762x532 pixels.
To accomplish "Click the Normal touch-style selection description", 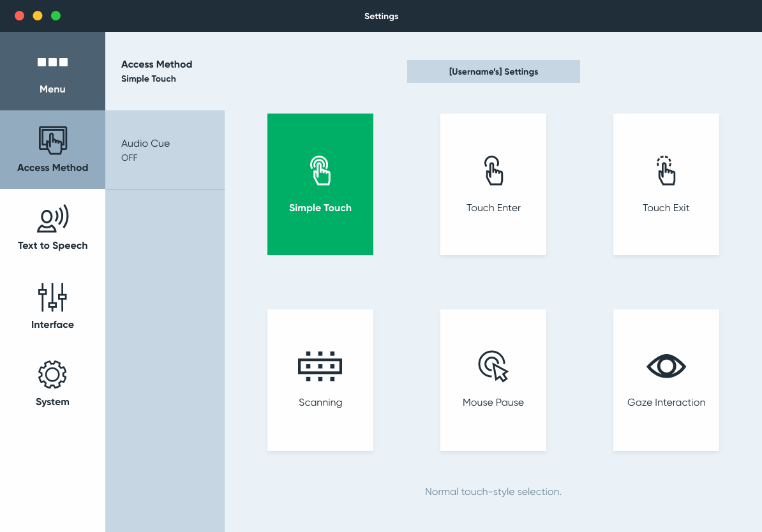I will coord(493,492).
